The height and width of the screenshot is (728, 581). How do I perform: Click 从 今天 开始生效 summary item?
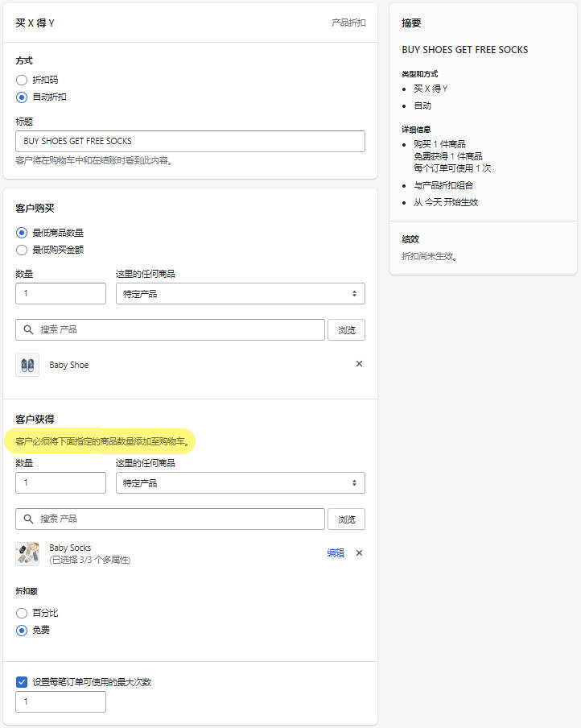[446, 202]
